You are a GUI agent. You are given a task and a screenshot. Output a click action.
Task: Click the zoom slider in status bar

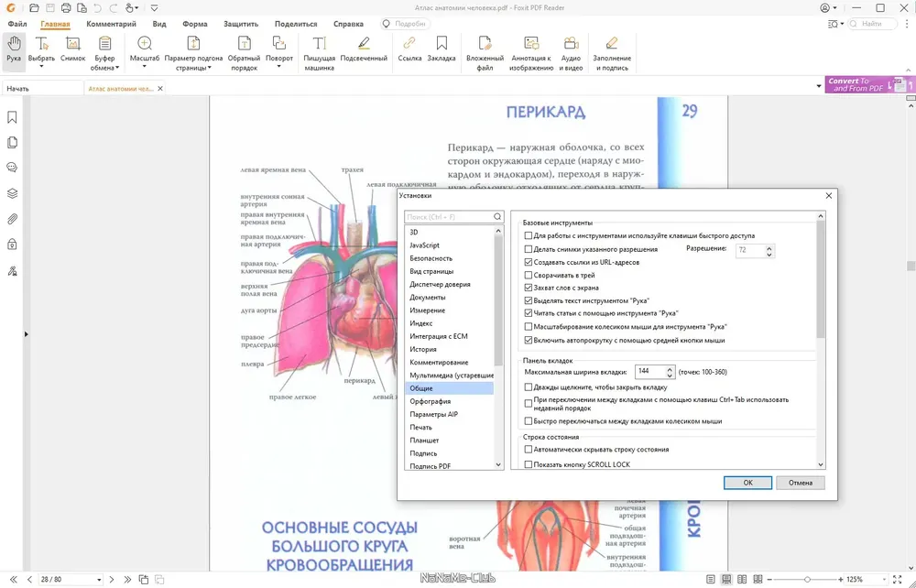tap(807, 579)
